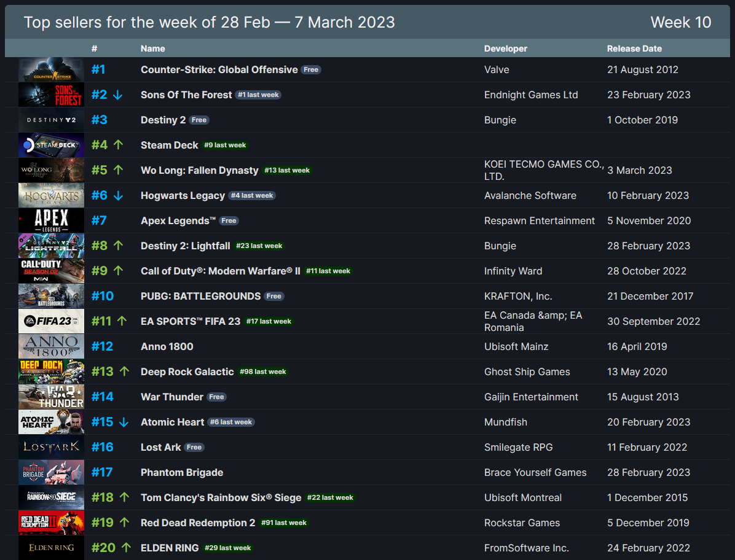Click the Free badge next to Destiny 2
Image resolution: width=735 pixels, height=560 pixels.
[x=198, y=120]
